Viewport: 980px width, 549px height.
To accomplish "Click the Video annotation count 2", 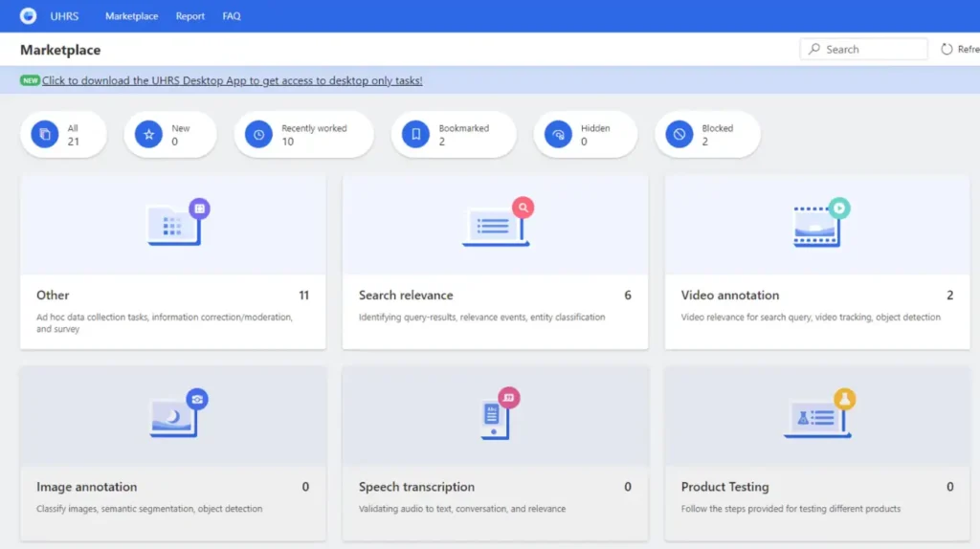I will pyautogui.click(x=950, y=295).
